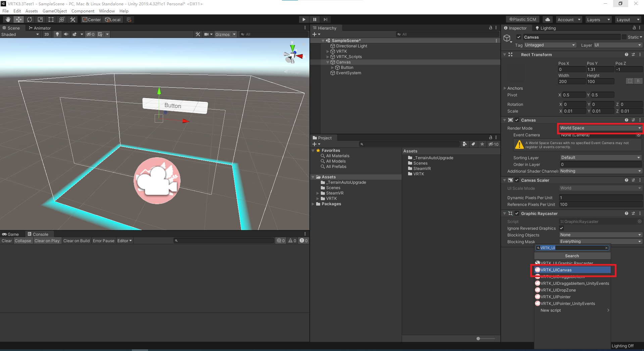Click Clear button in Console

[7, 240]
